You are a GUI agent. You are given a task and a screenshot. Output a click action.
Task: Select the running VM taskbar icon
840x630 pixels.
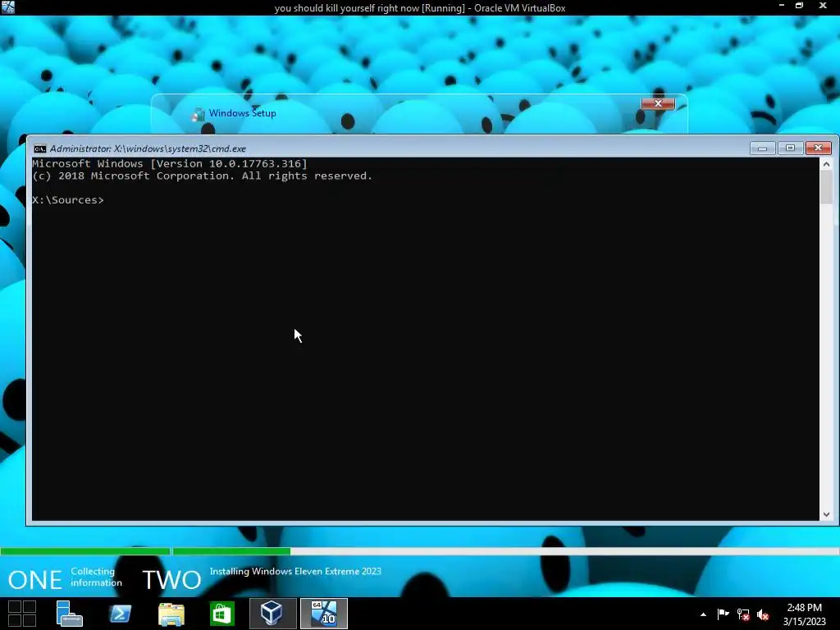point(323,614)
